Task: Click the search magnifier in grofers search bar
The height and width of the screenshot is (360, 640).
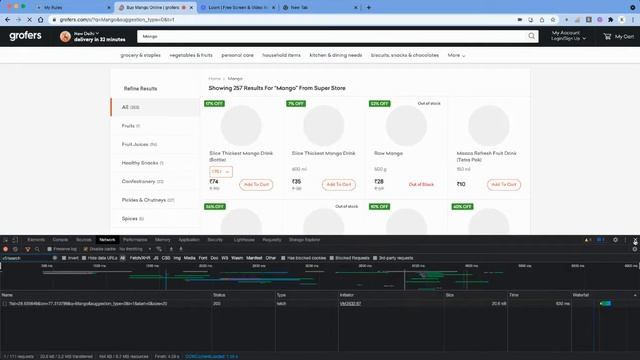Action: click(x=531, y=36)
